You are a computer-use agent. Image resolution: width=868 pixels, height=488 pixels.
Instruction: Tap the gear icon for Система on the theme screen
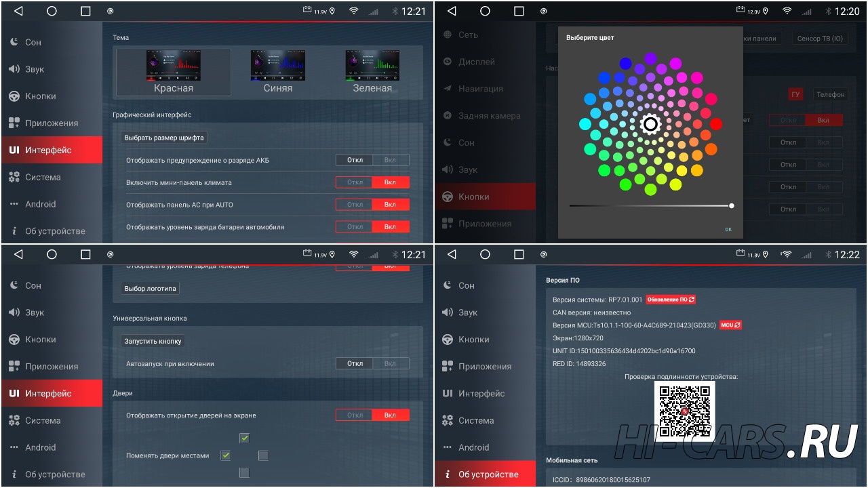tap(14, 178)
